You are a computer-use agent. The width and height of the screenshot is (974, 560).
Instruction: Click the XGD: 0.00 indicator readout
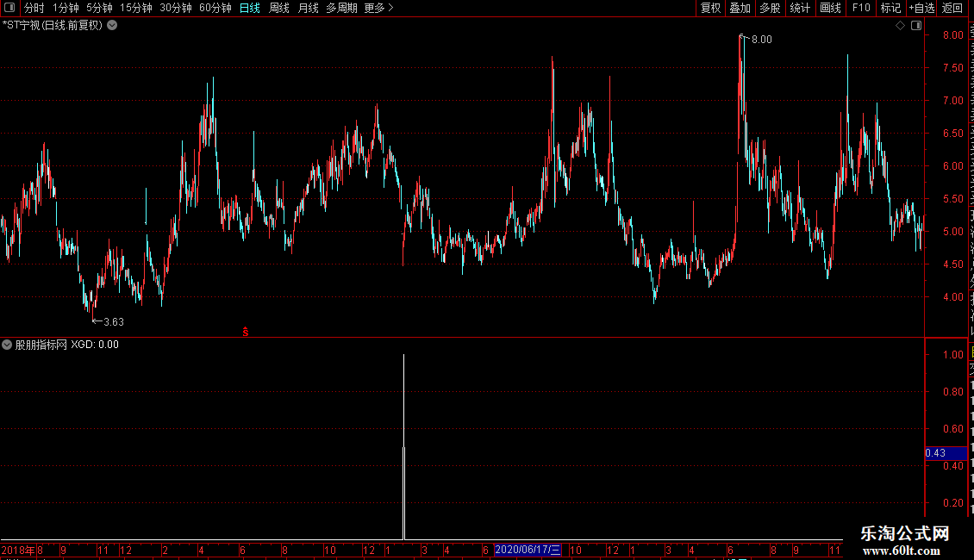(x=95, y=345)
